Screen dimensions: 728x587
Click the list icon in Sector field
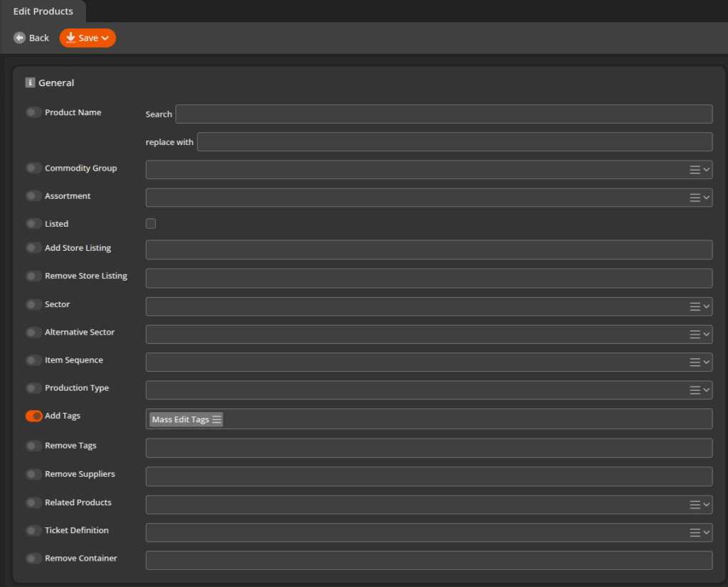695,306
